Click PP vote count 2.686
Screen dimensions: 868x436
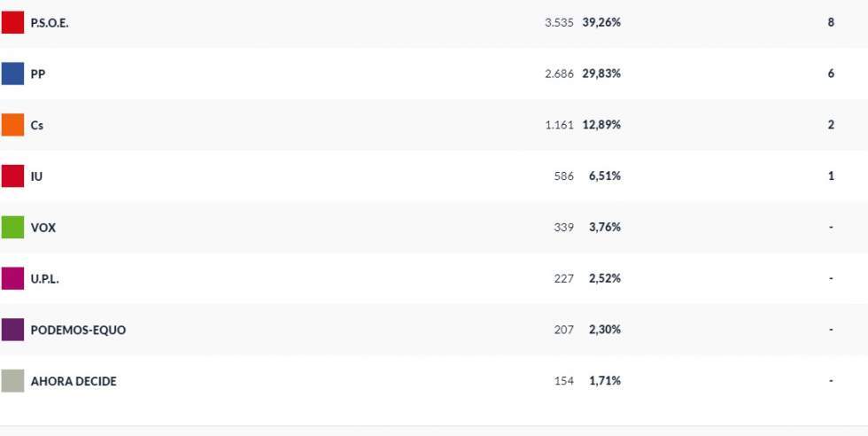pyautogui.click(x=559, y=74)
